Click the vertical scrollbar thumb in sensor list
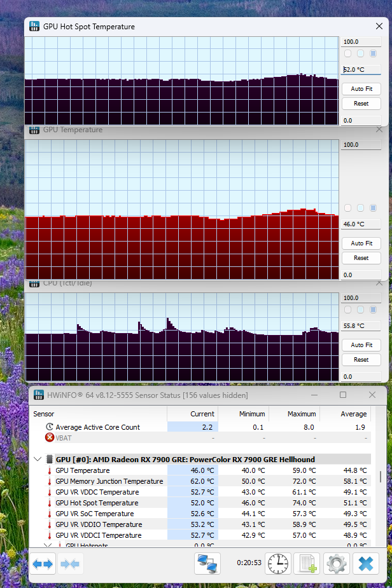The image size is (392, 588). coord(381,477)
